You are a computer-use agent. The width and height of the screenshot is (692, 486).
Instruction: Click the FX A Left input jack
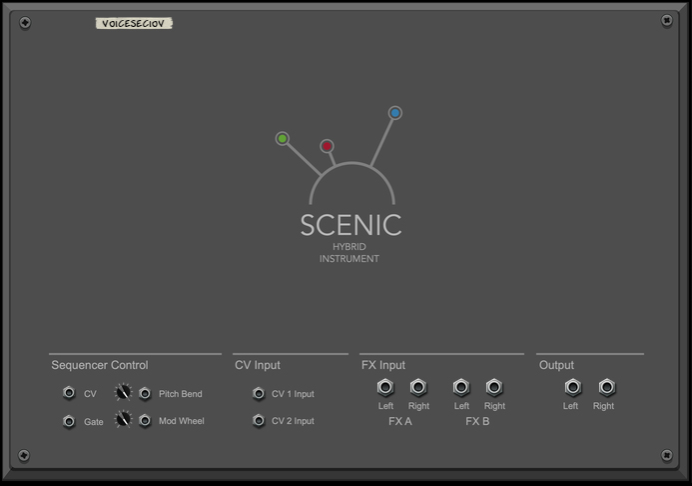385,387
